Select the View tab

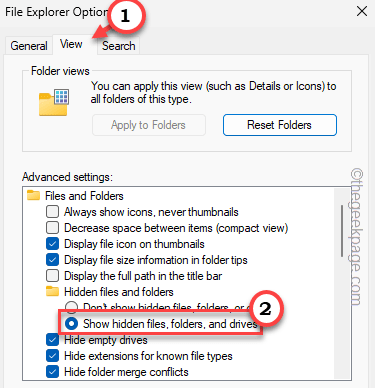click(71, 44)
